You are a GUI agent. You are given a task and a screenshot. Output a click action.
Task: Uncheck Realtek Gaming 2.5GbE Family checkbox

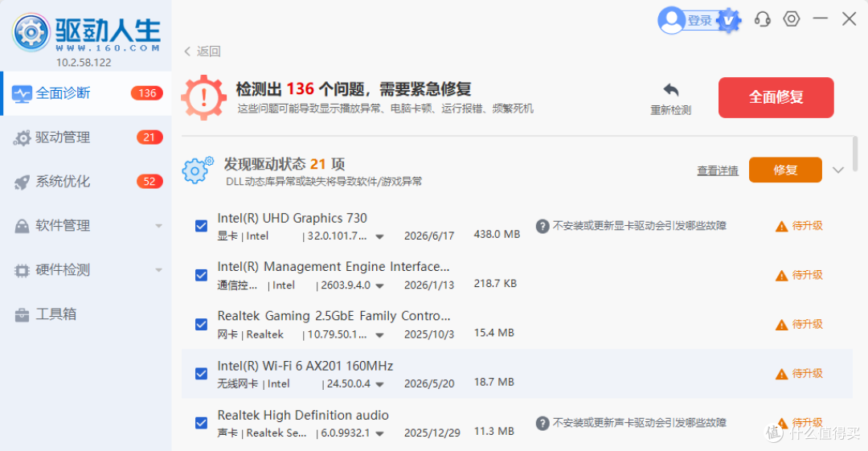click(x=202, y=325)
